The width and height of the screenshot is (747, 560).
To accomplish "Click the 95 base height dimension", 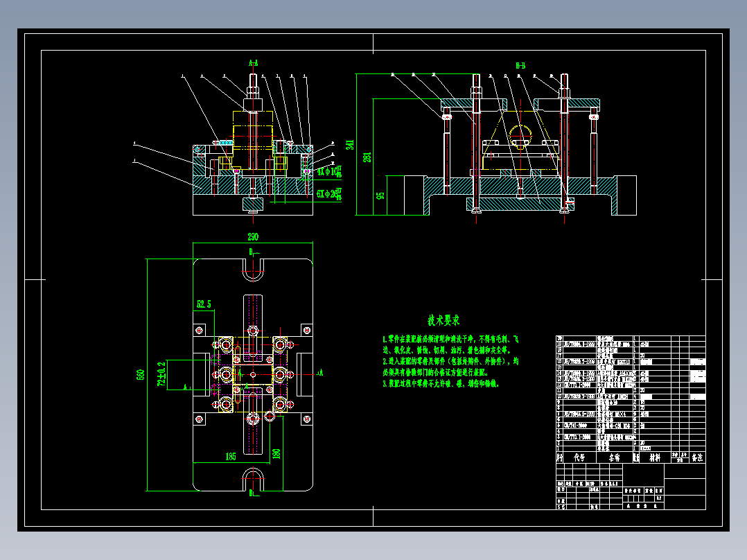I will coord(380,196).
